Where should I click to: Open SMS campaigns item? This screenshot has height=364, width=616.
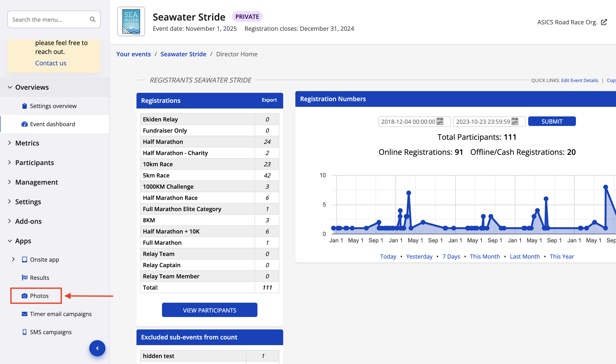(51, 332)
